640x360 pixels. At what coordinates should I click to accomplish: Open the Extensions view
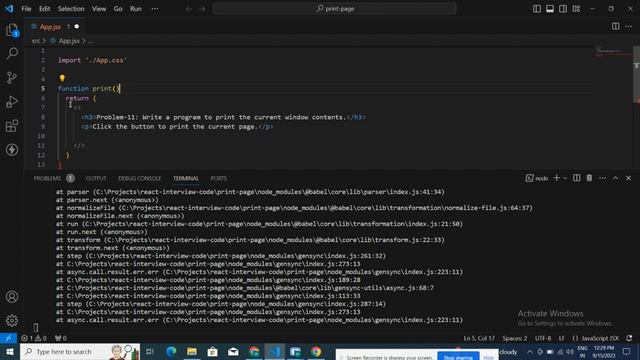point(12,126)
